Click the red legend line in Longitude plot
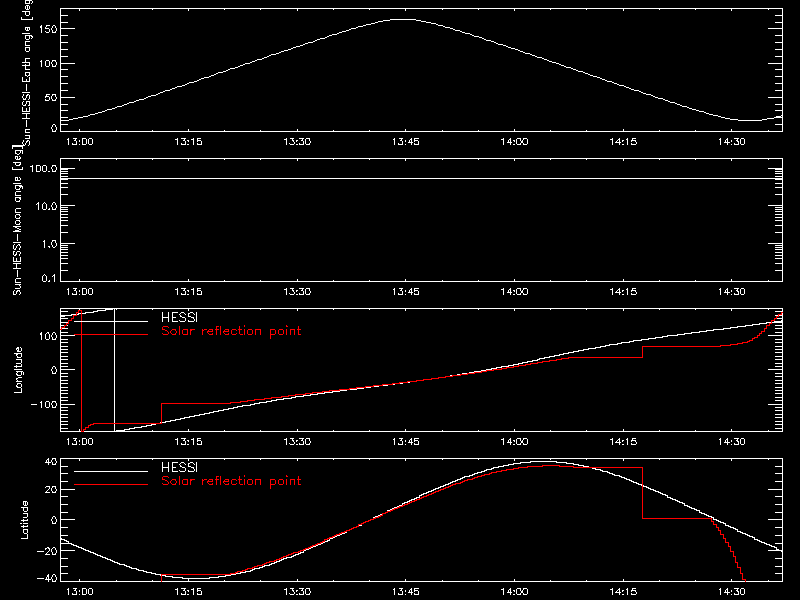The height and width of the screenshot is (600, 800). click(111, 335)
